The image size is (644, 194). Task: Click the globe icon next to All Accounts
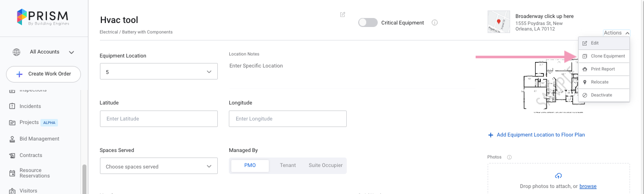(16, 52)
